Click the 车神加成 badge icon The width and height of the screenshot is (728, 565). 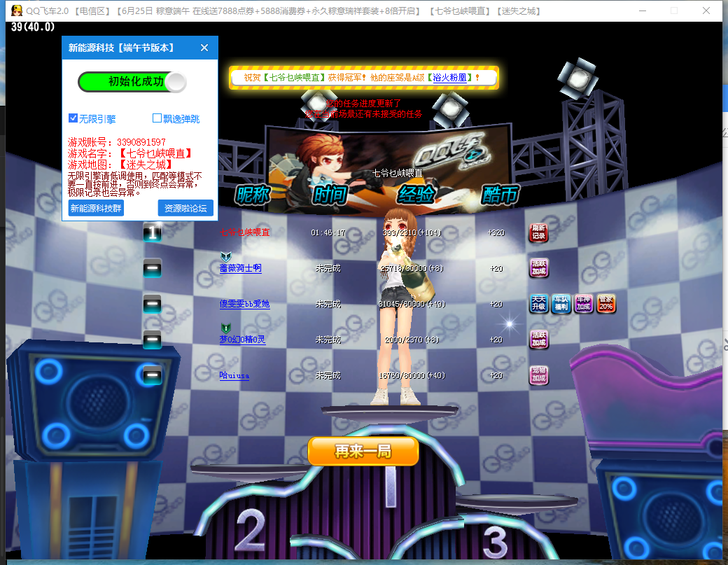point(583,304)
